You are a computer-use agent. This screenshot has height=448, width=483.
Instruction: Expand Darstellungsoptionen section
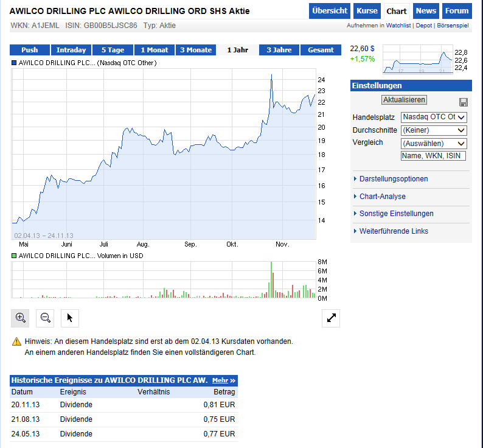pyautogui.click(x=394, y=179)
